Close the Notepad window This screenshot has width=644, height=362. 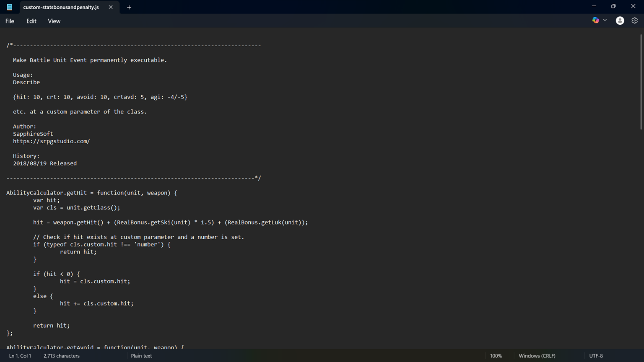(x=633, y=6)
